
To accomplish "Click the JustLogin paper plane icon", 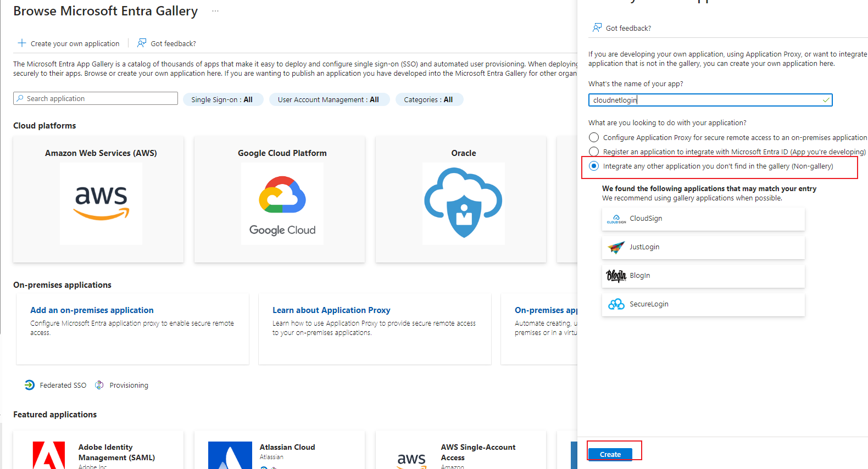I will coord(616,248).
